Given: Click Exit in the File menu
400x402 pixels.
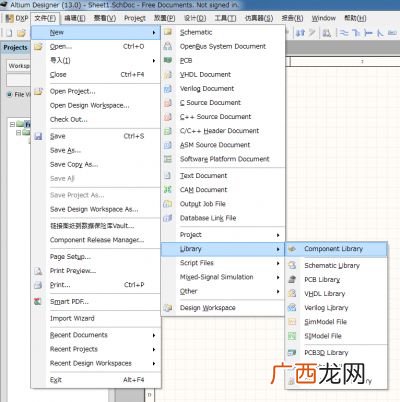Looking at the screenshot, I should (x=96, y=380).
